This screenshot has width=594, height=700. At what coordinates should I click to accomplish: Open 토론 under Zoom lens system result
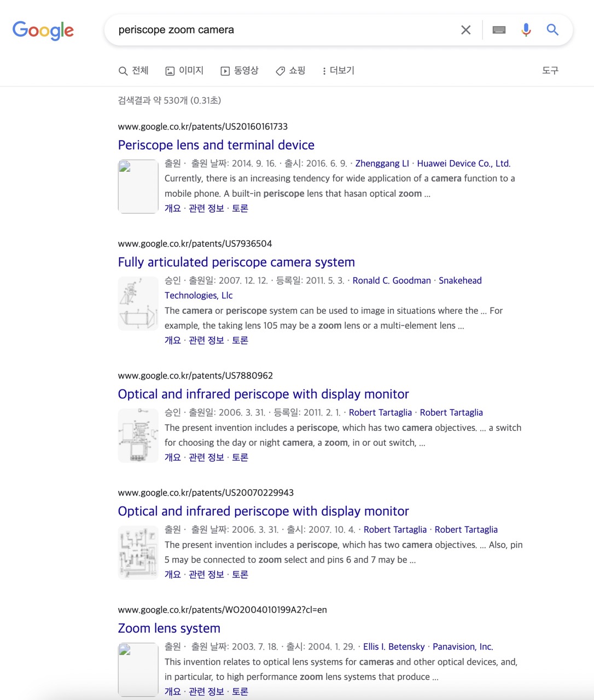click(x=240, y=691)
